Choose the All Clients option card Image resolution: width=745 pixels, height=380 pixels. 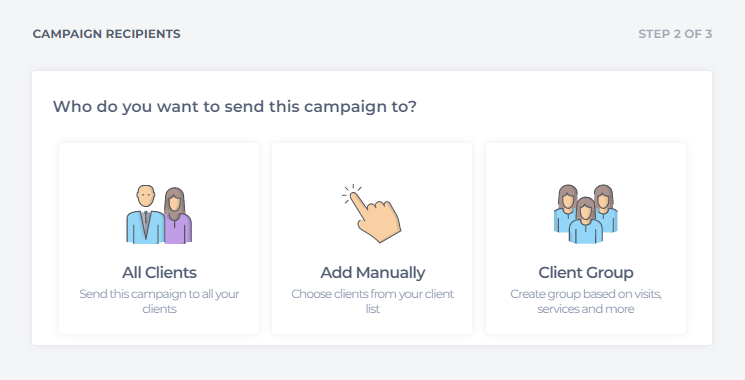point(159,238)
